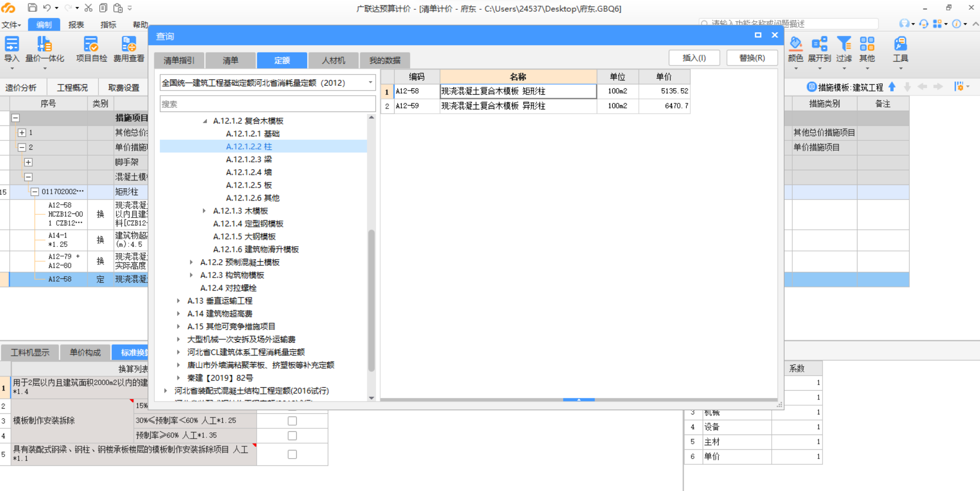Open the 清单 tab in dialog

pos(230,60)
